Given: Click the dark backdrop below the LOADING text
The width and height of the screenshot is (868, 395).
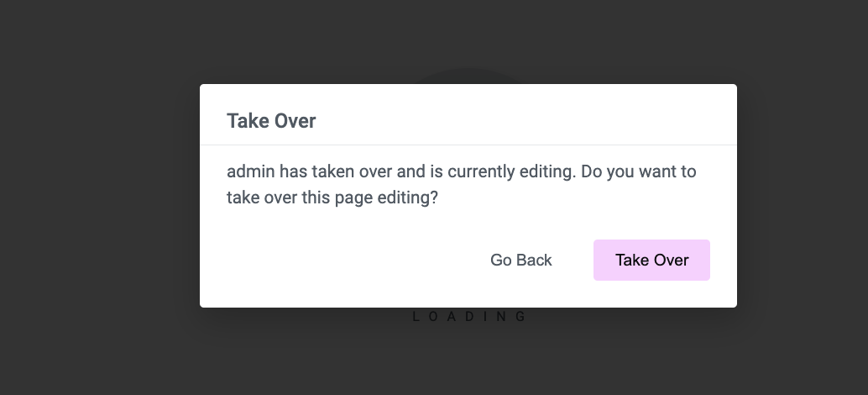Looking at the screenshot, I should coord(469,360).
